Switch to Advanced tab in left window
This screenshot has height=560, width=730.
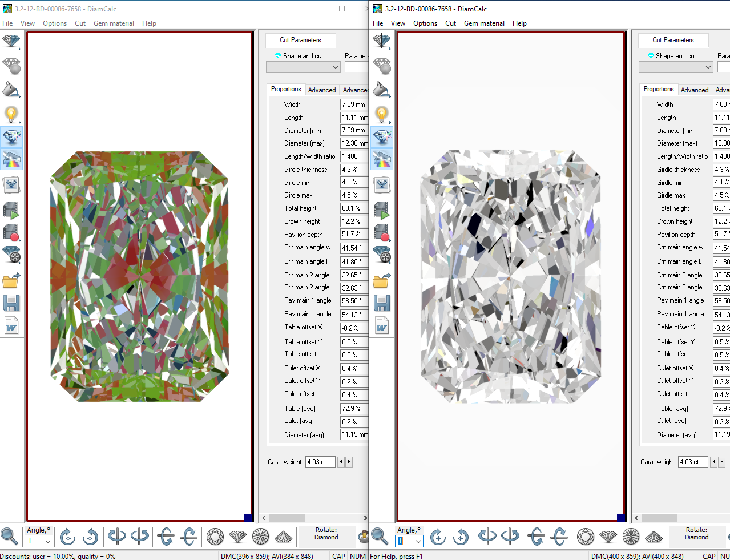(x=322, y=90)
